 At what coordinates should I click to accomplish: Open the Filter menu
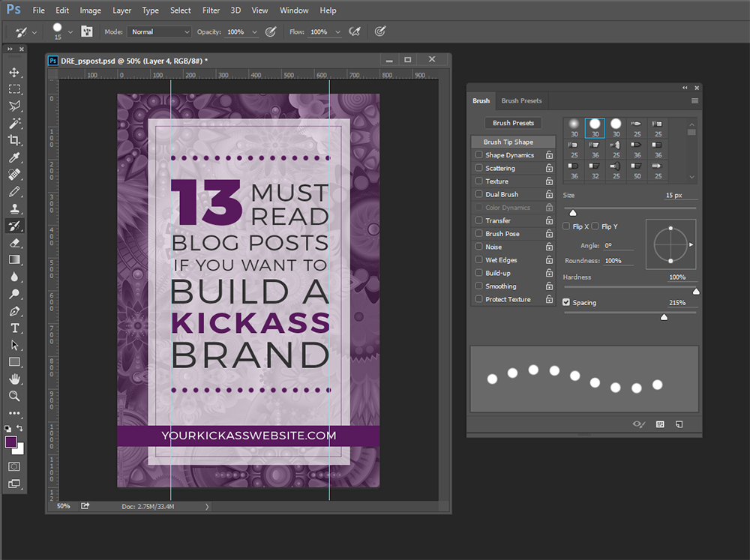(x=211, y=10)
